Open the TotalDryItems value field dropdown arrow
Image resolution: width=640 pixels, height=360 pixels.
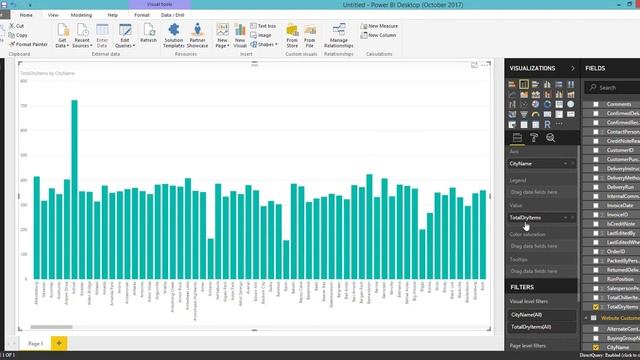click(x=566, y=218)
